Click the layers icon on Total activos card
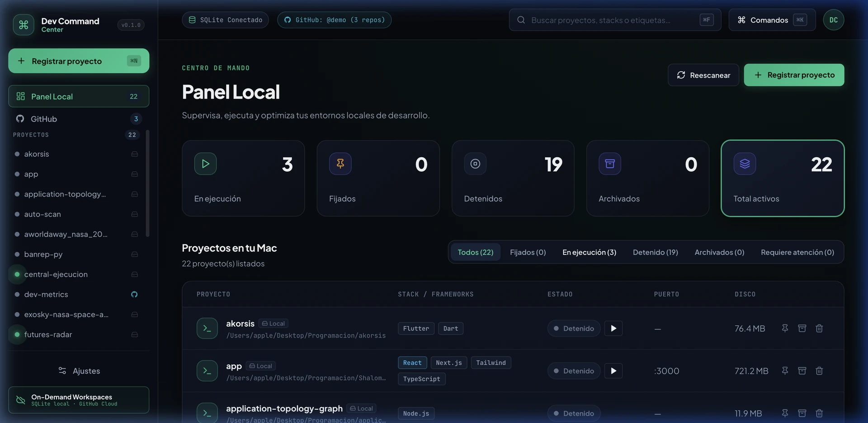868x423 pixels. 745,164
